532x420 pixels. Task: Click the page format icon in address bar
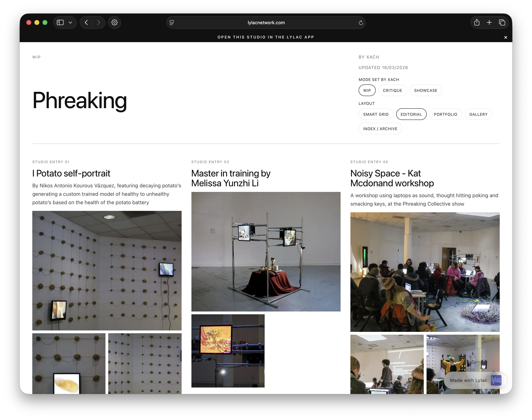point(172,22)
